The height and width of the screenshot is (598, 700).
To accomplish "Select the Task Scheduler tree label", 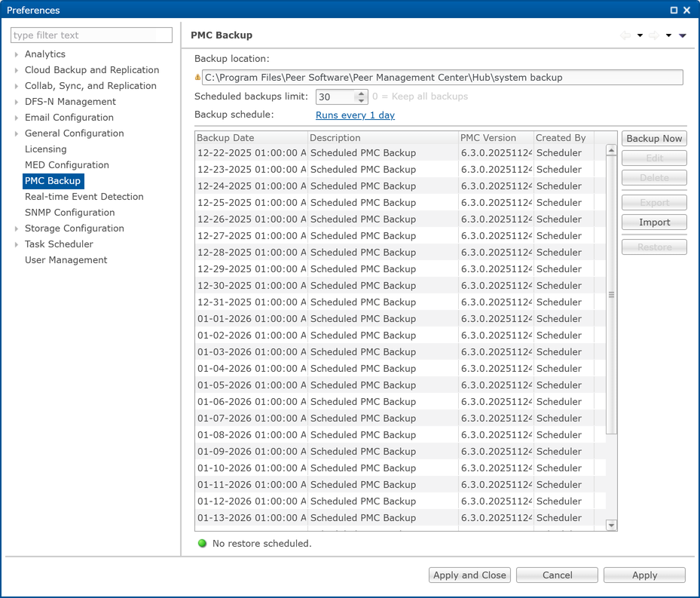I will point(59,244).
